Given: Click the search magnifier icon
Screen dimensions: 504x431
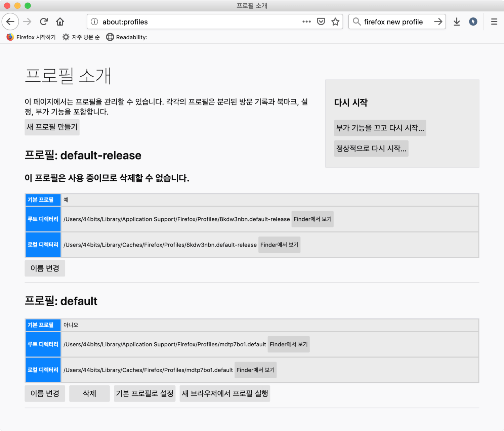Looking at the screenshot, I should (357, 22).
